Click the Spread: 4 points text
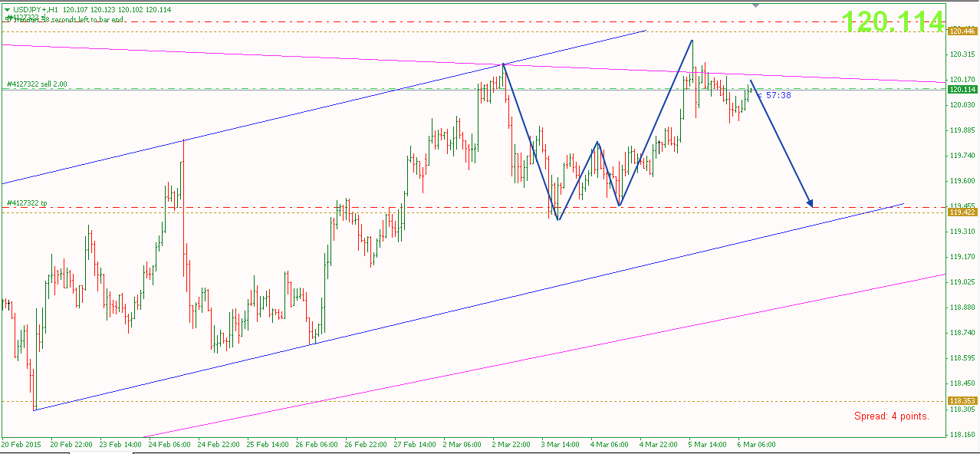Viewport: 980px width, 454px height. click(x=892, y=416)
